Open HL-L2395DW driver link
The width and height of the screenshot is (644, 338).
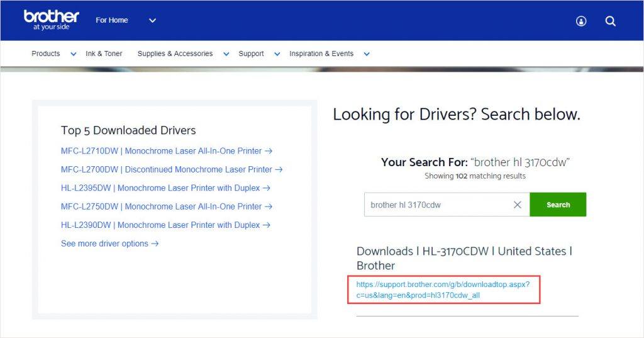coord(165,188)
